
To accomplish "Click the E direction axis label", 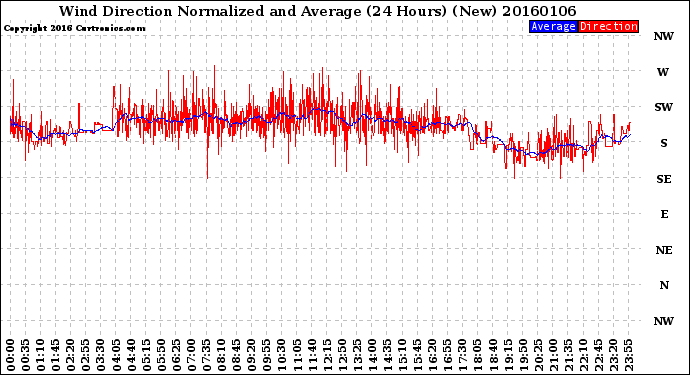I will click(664, 214).
